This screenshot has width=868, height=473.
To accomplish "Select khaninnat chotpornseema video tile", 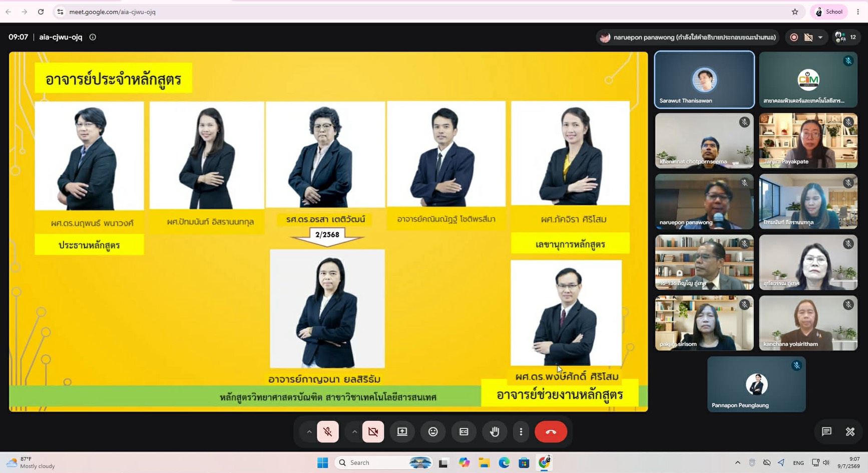I will 704,140.
